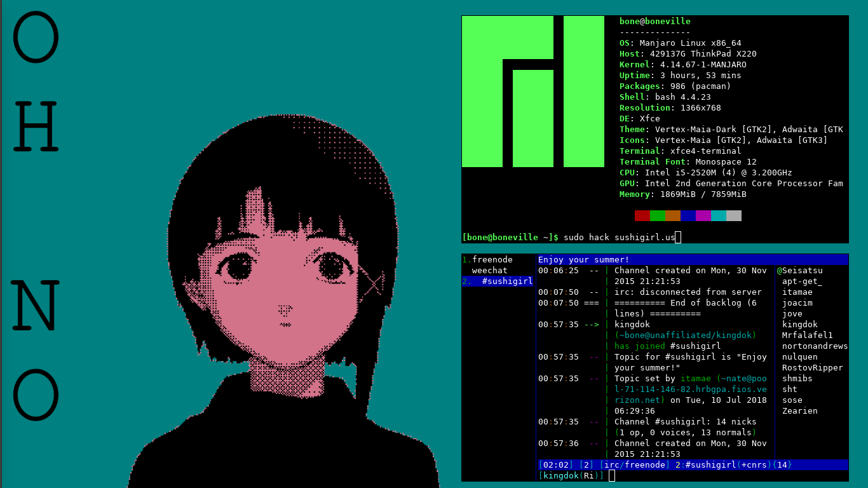Click the 02:02 clock in status bar

pyautogui.click(x=555, y=464)
